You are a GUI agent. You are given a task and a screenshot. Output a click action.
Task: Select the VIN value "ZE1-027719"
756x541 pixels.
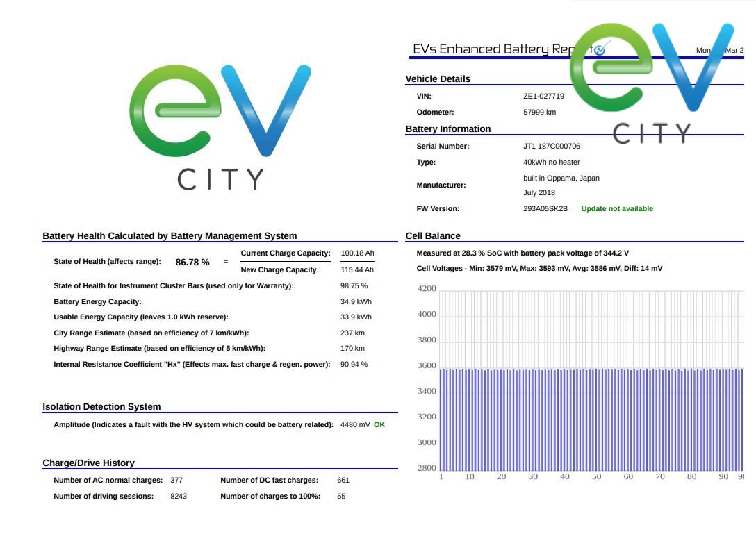[543, 97]
